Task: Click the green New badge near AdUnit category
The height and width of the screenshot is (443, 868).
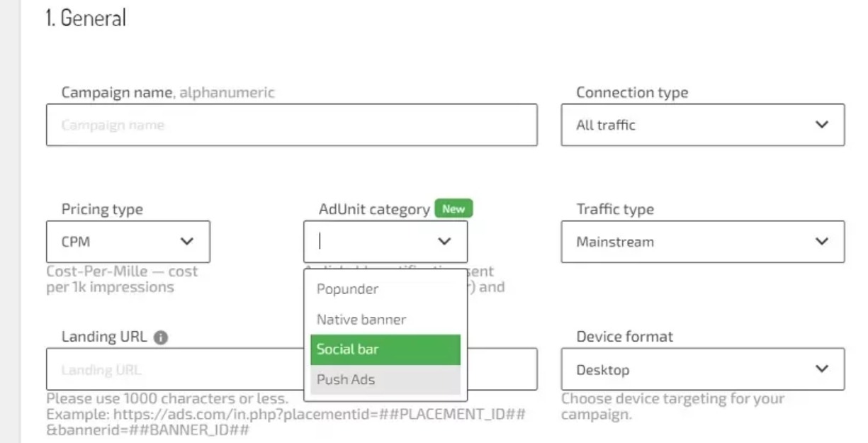Action: [453, 208]
